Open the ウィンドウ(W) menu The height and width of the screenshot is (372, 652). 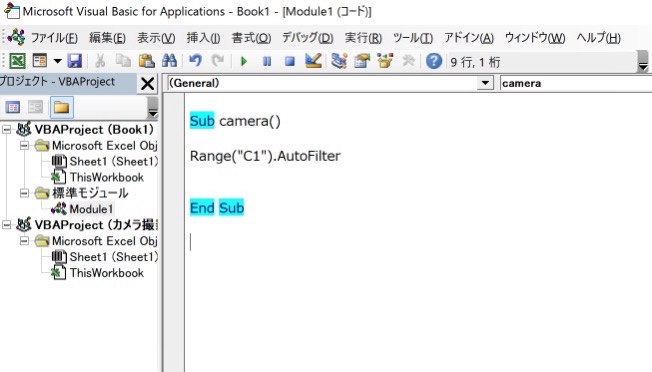click(x=535, y=38)
